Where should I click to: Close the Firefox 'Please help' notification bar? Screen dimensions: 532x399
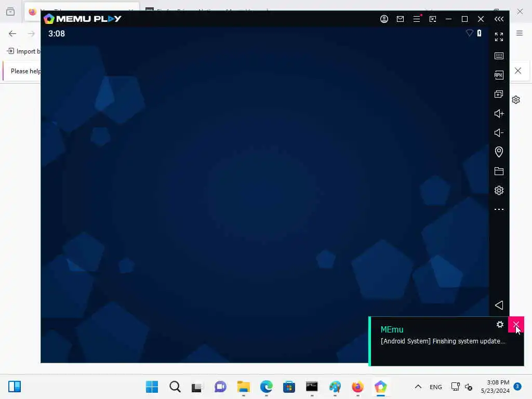[518, 71]
